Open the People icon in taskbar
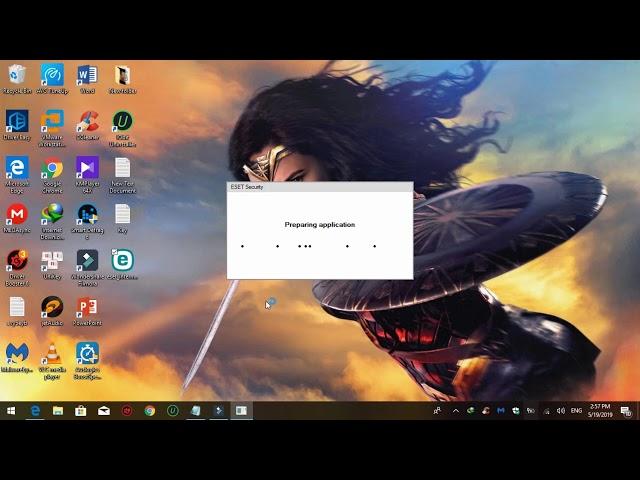The image size is (640, 480). click(x=437, y=411)
